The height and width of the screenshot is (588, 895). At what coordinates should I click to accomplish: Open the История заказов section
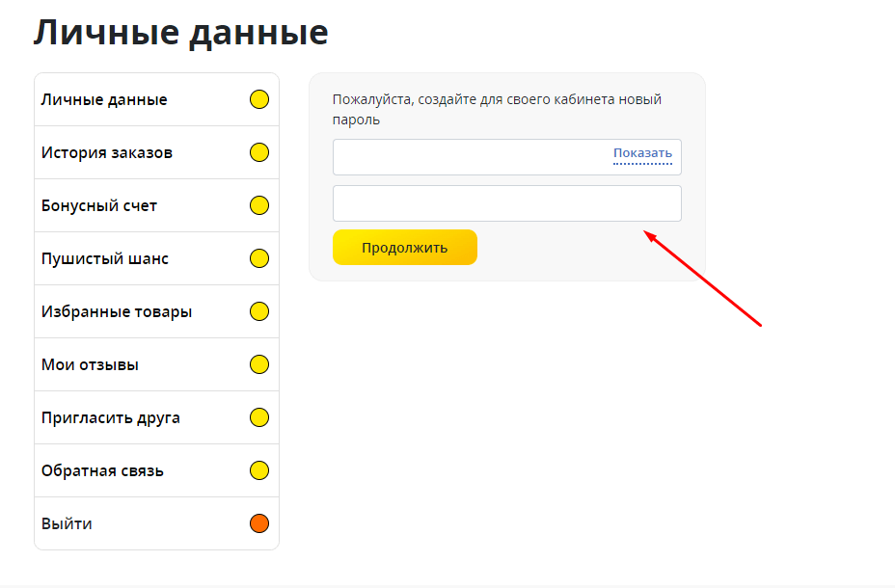[x=107, y=153]
